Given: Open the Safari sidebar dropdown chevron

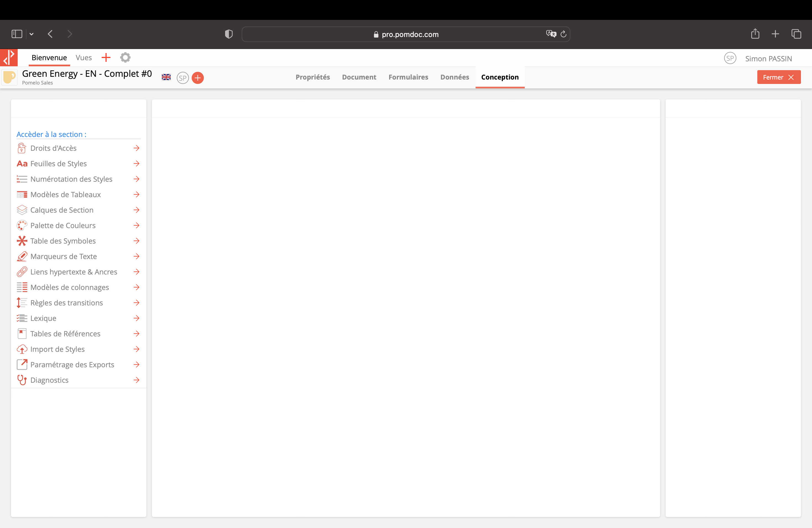Looking at the screenshot, I should 31,34.
